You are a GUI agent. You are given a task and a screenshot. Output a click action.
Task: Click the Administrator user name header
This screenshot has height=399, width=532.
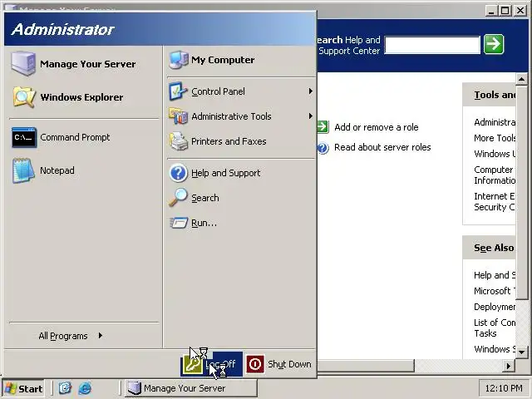63,30
